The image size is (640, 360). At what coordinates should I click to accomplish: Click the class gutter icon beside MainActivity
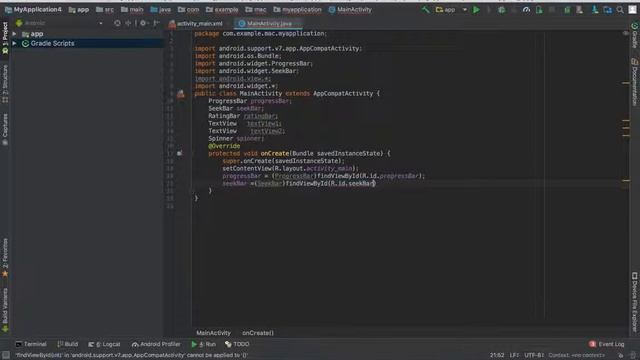click(x=180, y=94)
